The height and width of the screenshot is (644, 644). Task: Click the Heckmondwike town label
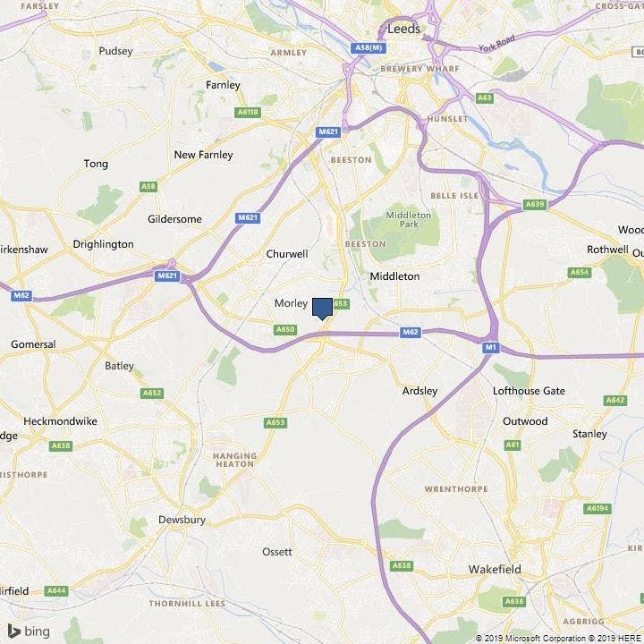pos(61,421)
